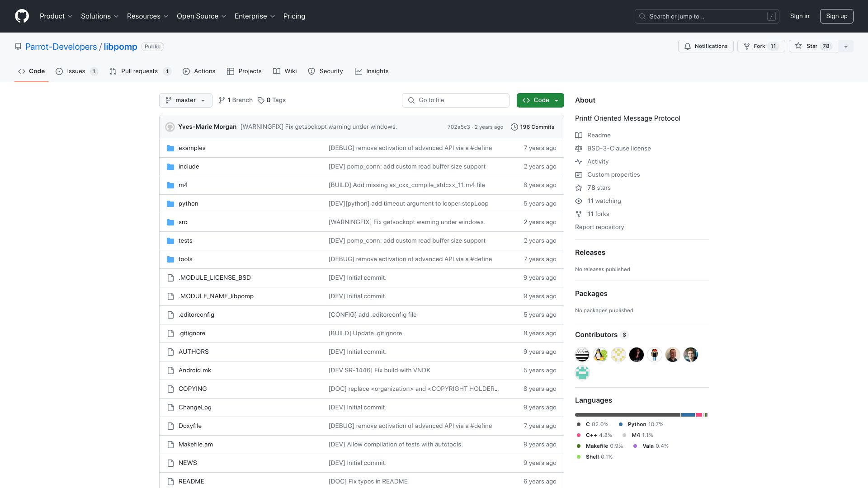Open the ChangeLog file
The image size is (868, 488).
tap(195, 408)
